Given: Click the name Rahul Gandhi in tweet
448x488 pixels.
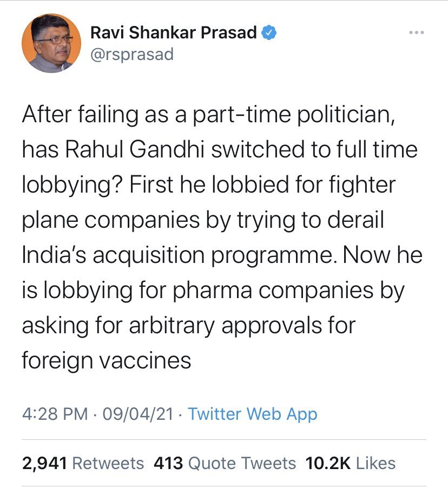Looking at the screenshot, I should [x=135, y=150].
